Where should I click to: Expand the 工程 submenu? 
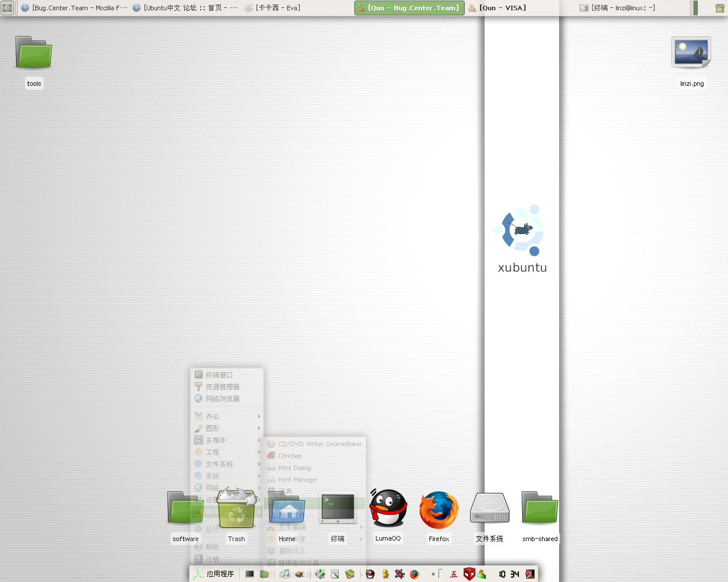(x=226, y=452)
